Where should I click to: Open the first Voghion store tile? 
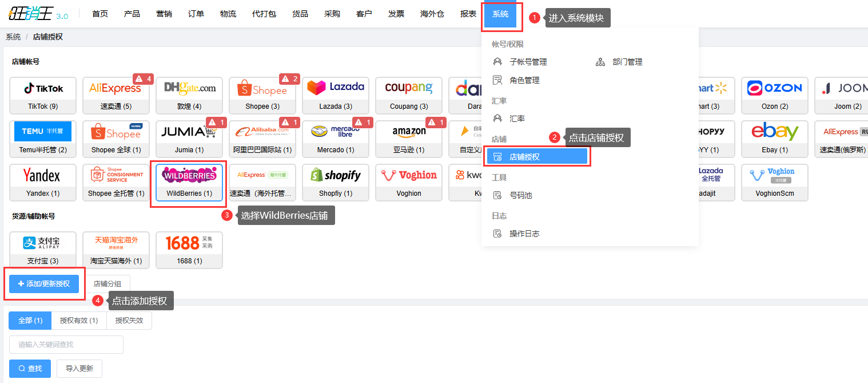(x=409, y=182)
